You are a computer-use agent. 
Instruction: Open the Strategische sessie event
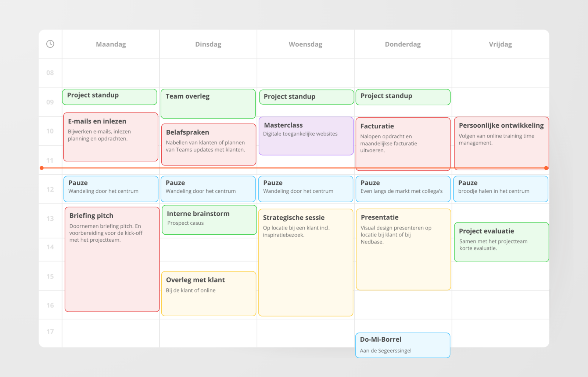coord(306,263)
